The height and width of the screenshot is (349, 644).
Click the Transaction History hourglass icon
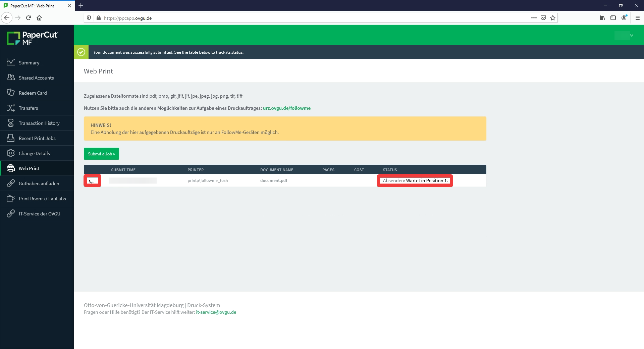[x=11, y=123]
